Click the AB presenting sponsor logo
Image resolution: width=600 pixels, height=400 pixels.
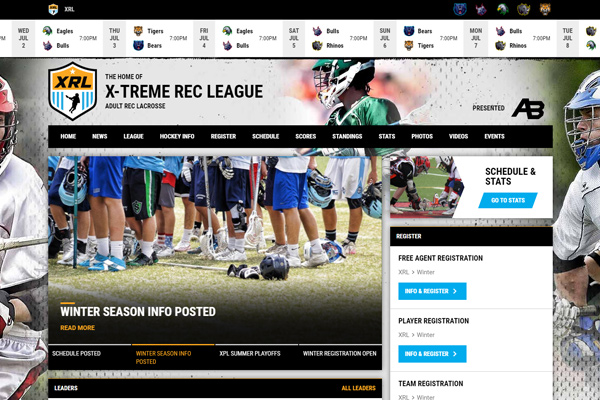point(527,108)
